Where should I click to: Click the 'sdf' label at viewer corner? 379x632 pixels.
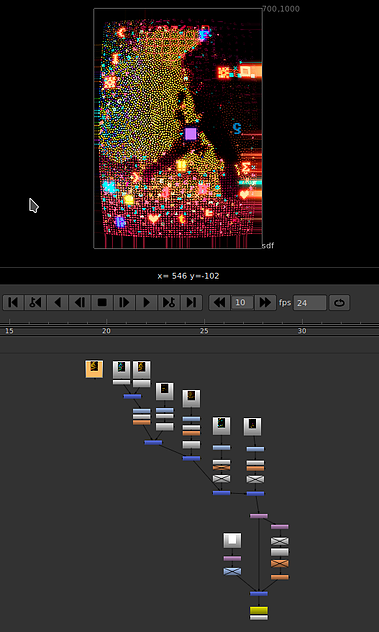[268, 245]
